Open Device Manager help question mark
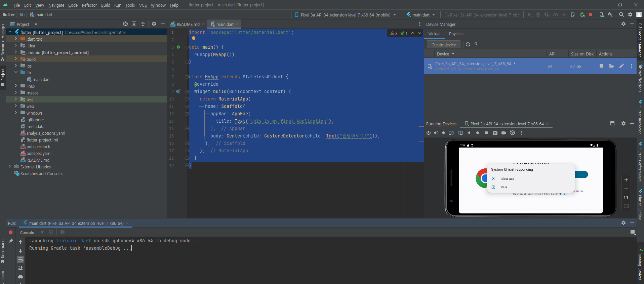Viewport: 644px width, 284px height. point(476,44)
